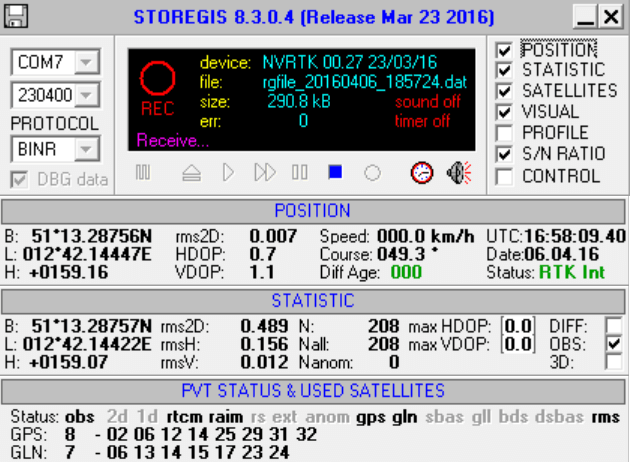The image size is (630, 462).
Task: Click the port signal bars icon
Action: pos(143,173)
